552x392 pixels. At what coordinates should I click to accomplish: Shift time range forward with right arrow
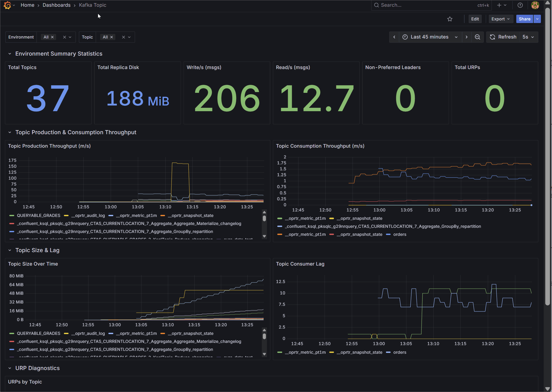(466, 37)
